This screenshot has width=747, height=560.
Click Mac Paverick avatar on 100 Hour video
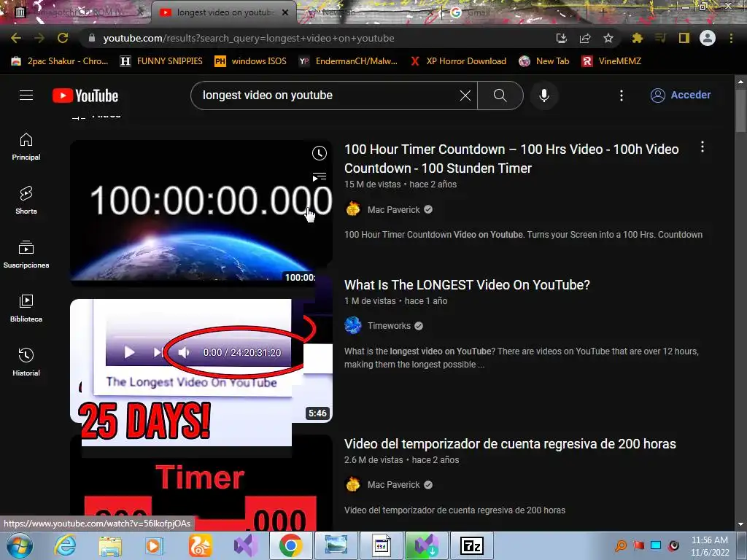point(353,209)
